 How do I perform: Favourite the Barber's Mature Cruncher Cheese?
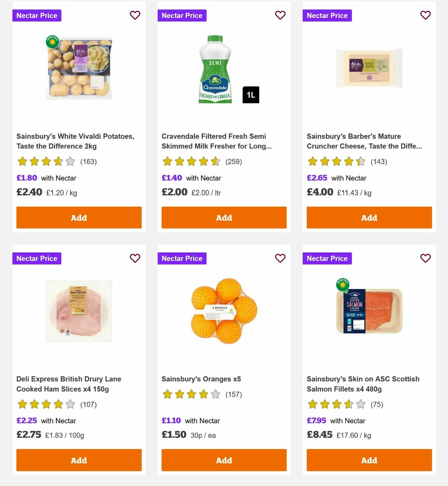click(425, 15)
